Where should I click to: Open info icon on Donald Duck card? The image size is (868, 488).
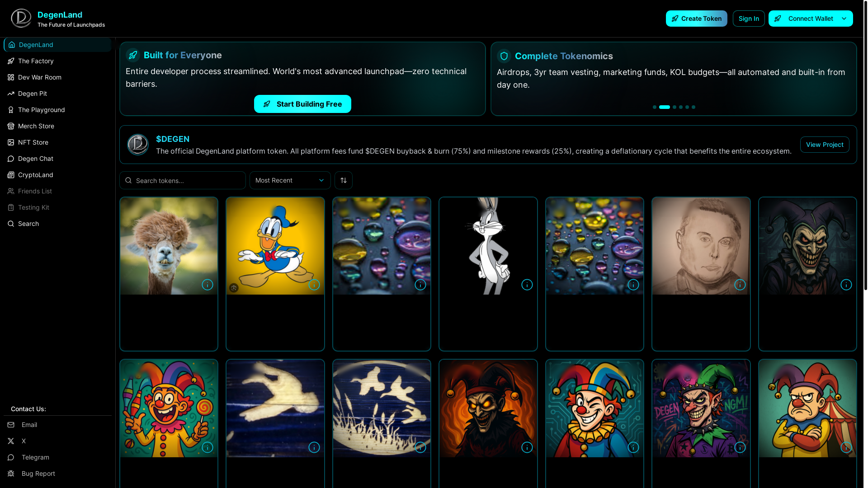pos(314,285)
